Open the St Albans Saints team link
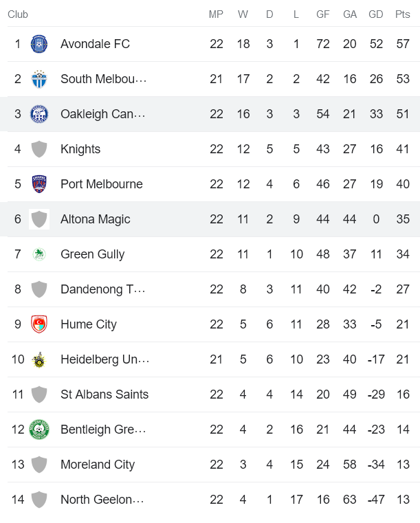Screen dimensions: 420x523 coord(104,394)
